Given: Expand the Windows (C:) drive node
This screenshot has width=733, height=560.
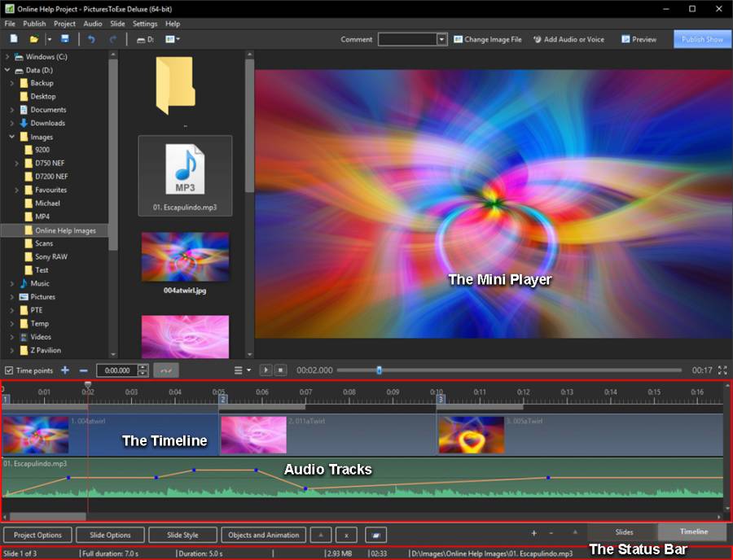Looking at the screenshot, I should click(x=7, y=57).
